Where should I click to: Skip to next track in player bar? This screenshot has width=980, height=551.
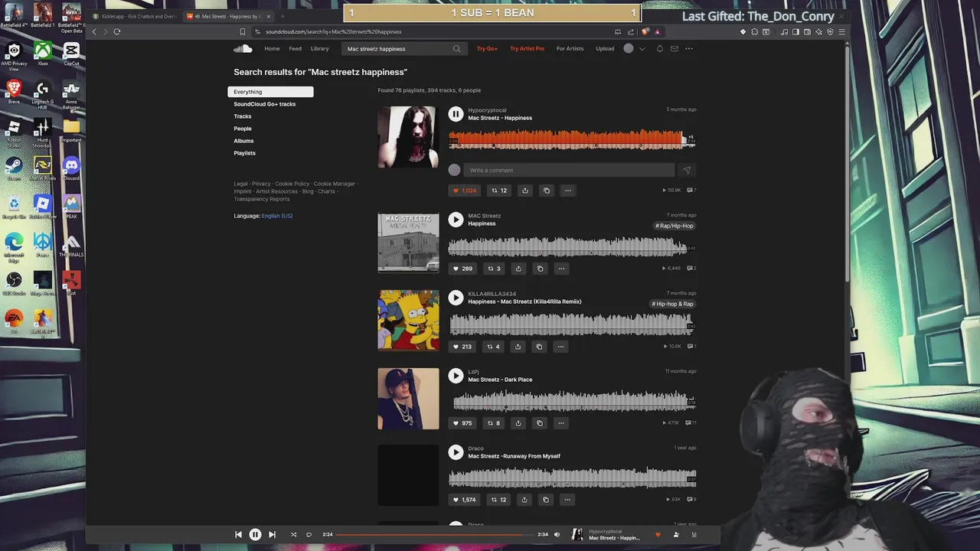272,535
